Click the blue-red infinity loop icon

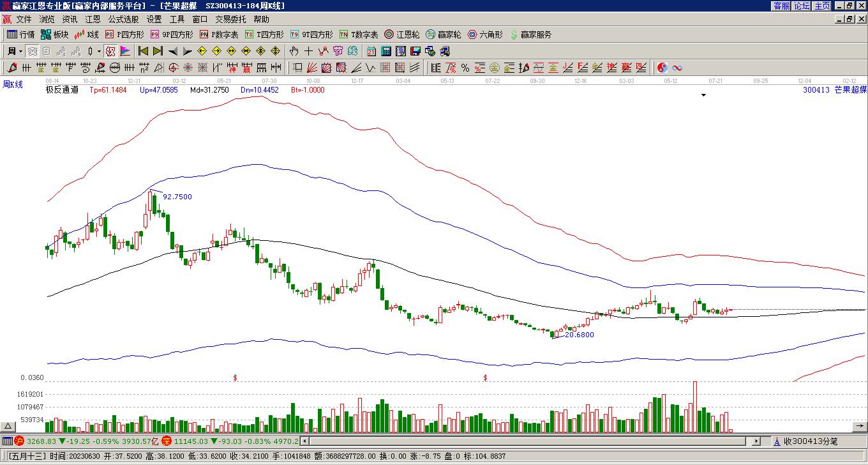click(677, 68)
